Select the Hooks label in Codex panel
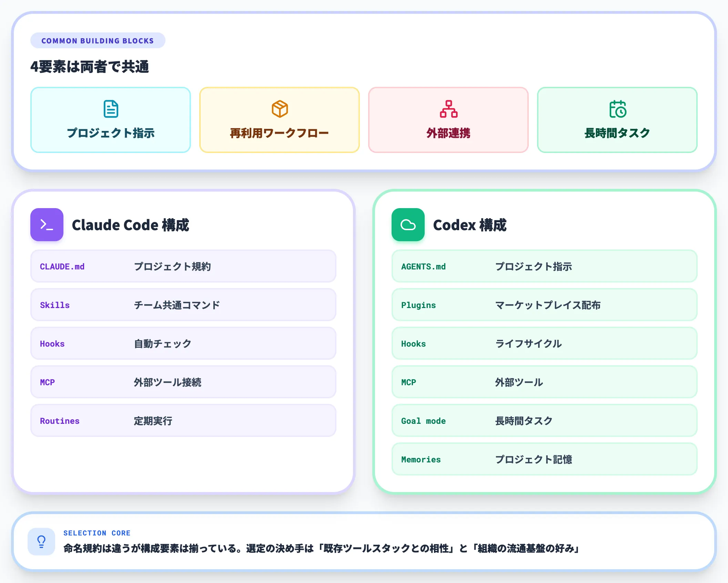Viewport: 728px width, 583px height. (413, 344)
